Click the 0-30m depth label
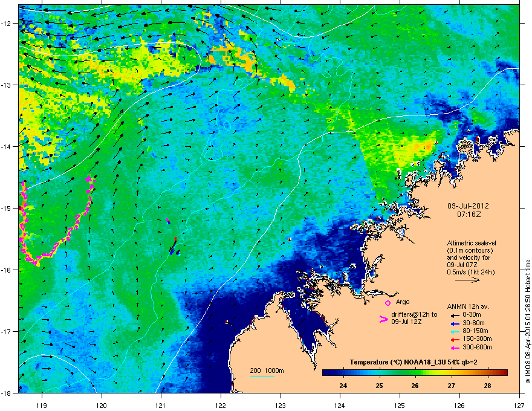Image resolution: width=532 pixels, height=411 pixels. (x=472, y=315)
